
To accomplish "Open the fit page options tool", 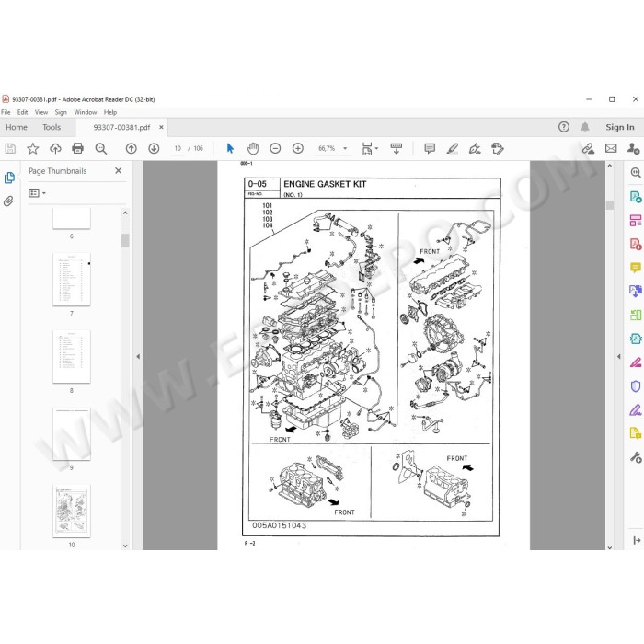I will [x=370, y=148].
